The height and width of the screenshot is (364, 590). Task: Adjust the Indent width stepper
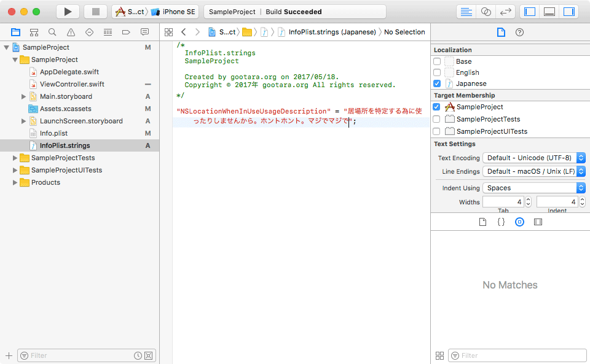pyautogui.click(x=583, y=202)
